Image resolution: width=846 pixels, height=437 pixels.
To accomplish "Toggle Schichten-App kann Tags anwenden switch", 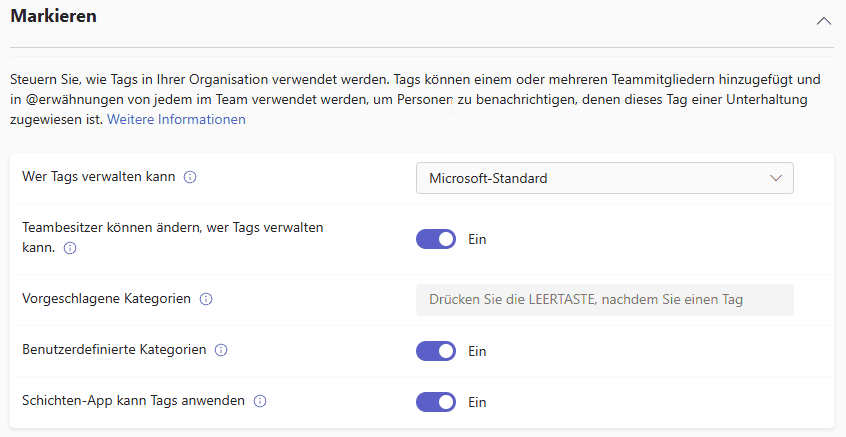I will click(x=435, y=402).
